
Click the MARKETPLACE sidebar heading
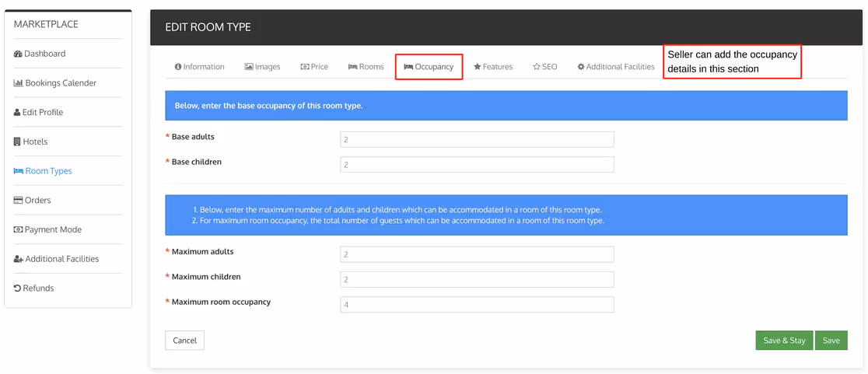click(46, 24)
